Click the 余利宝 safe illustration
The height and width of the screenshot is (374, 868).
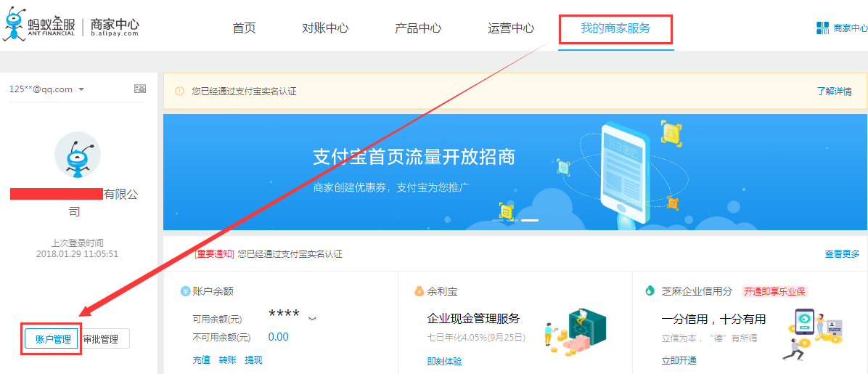(x=575, y=331)
